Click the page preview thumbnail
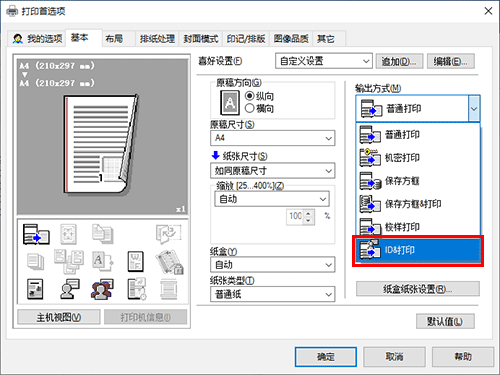Image resolution: width=500 pixels, height=375 pixels. click(101, 144)
